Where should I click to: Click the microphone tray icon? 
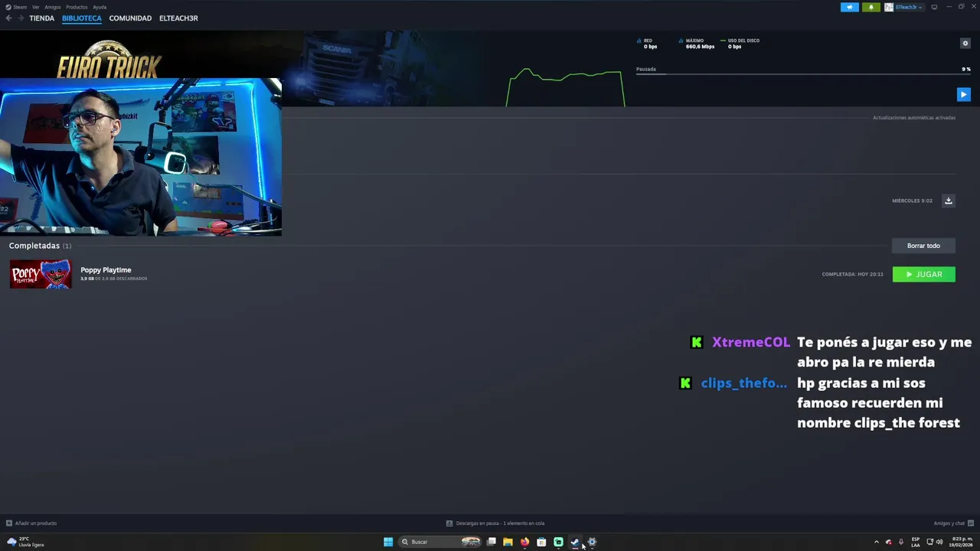point(901,542)
